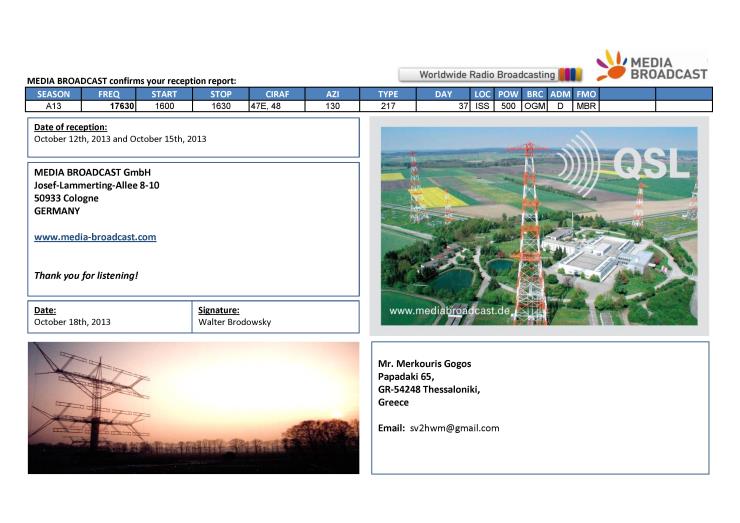The image size is (740, 523).
Task: Click the Media Broadcast sunburst logo
Action: point(611,66)
